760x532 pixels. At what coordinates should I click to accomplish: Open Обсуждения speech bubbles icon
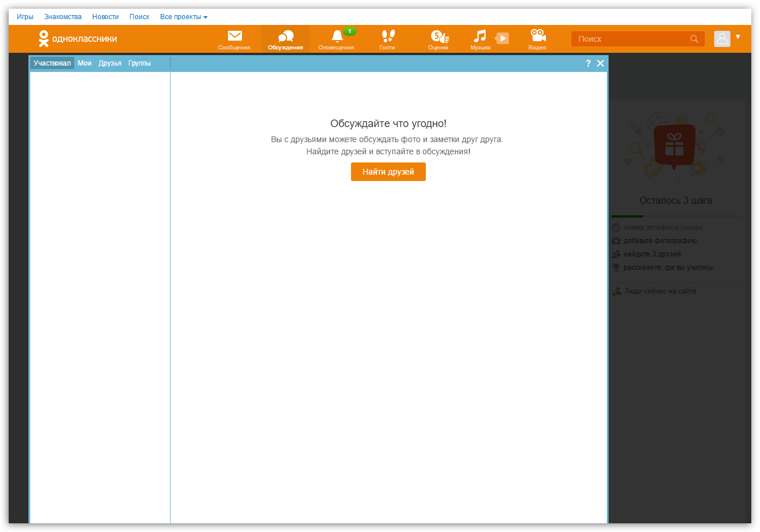(285, 37)
